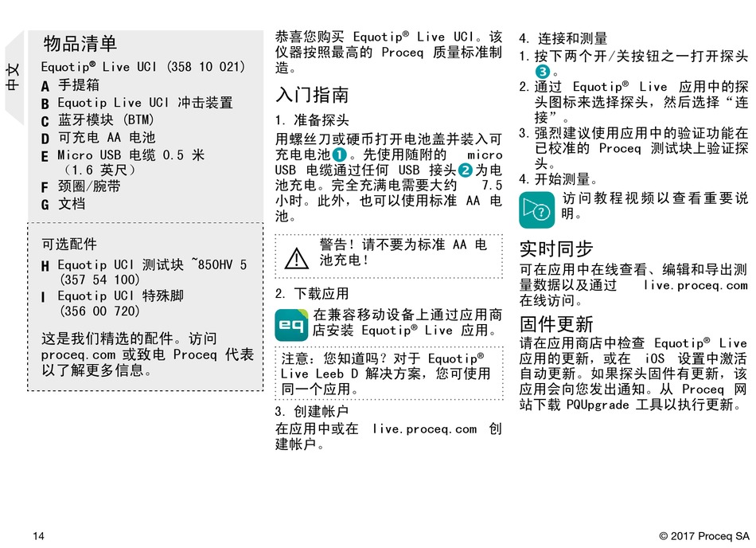Click sub-step '4. 开始测量。'

[x=559, y=179]
